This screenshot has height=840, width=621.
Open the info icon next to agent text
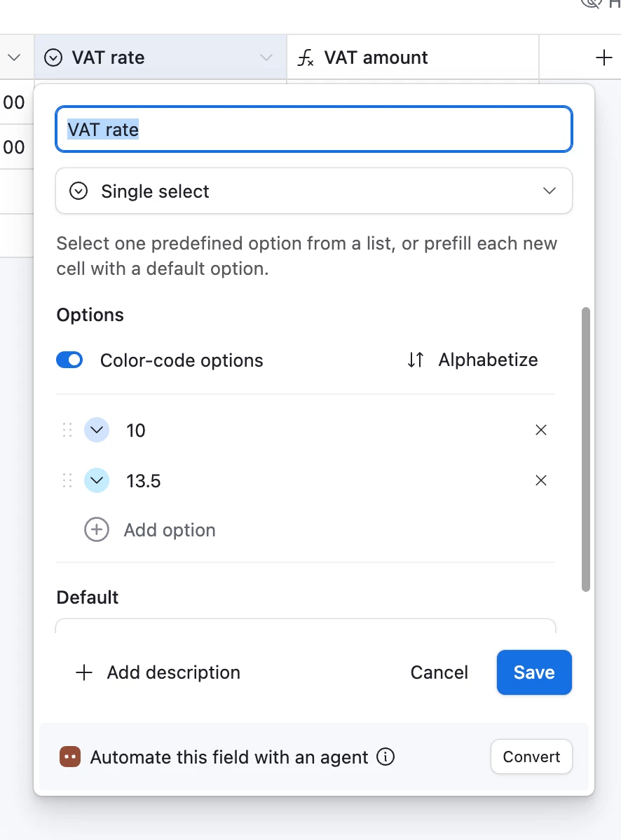(x=385, y=757)
